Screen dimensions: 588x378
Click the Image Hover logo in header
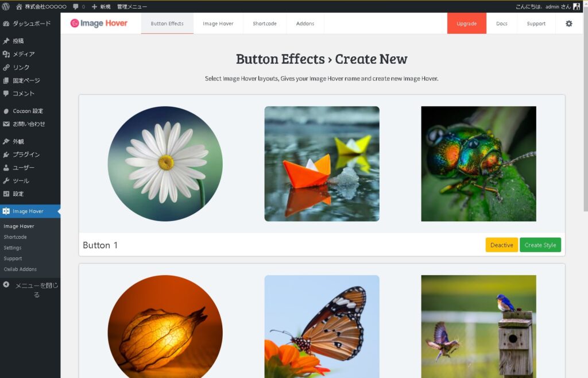99,24
